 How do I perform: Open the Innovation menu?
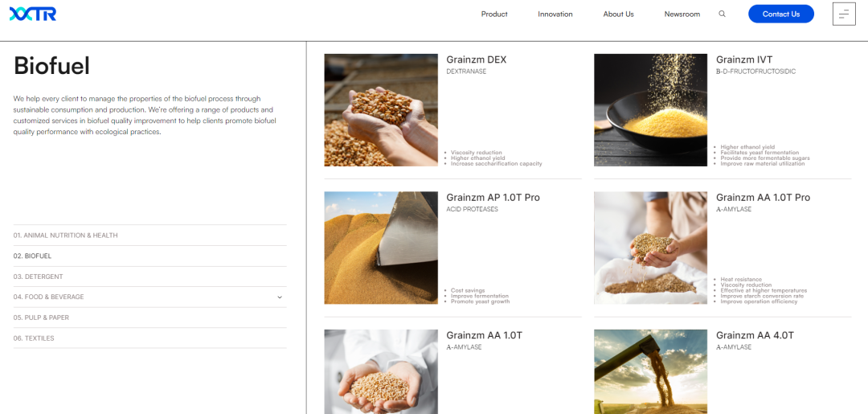coord(555,14)
